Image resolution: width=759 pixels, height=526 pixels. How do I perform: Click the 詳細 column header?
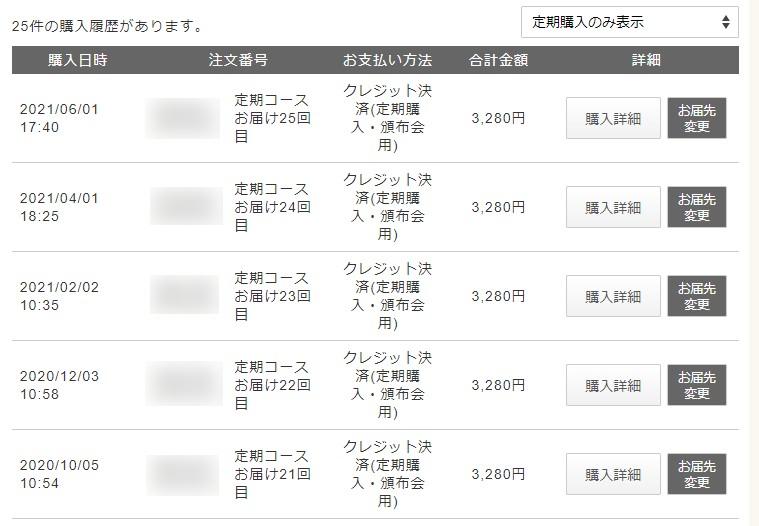coord(646,60)
